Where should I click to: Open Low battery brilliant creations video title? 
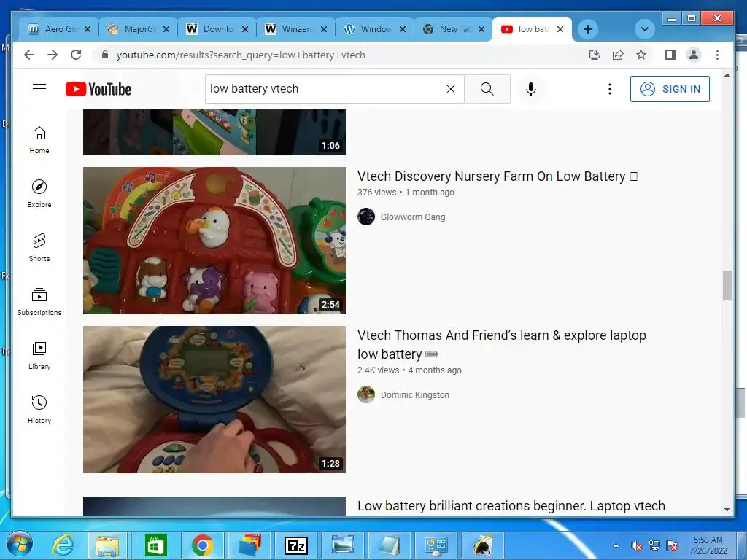click(511, 506)
